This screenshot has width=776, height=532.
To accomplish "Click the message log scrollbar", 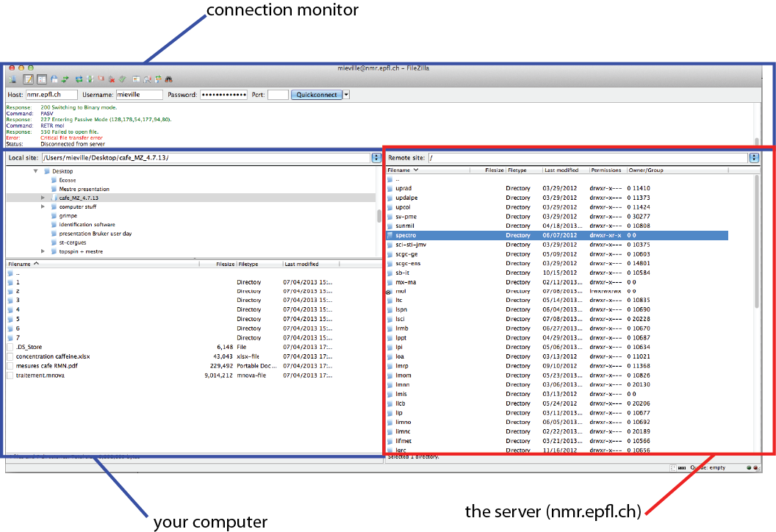I will [x=757, y=142].
